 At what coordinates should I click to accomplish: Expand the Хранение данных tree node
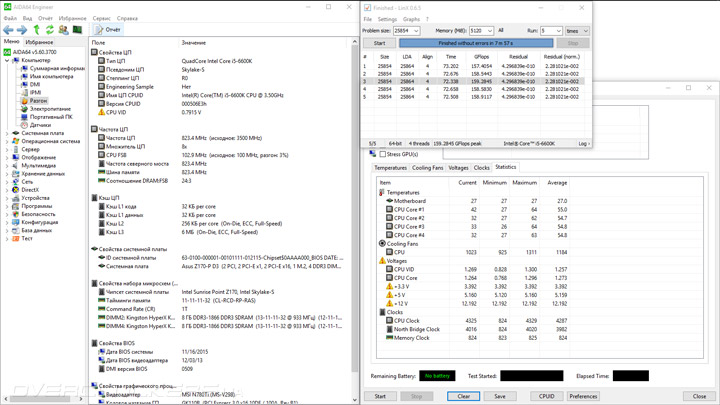point(7,174)
